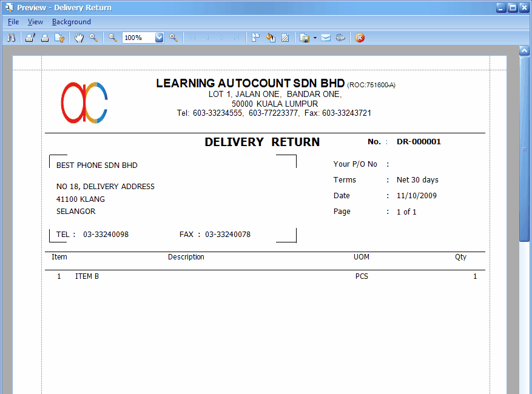The width and height of the screenshot is (532, 394).
Task: Click the Description column header
Action: [186, 257]
